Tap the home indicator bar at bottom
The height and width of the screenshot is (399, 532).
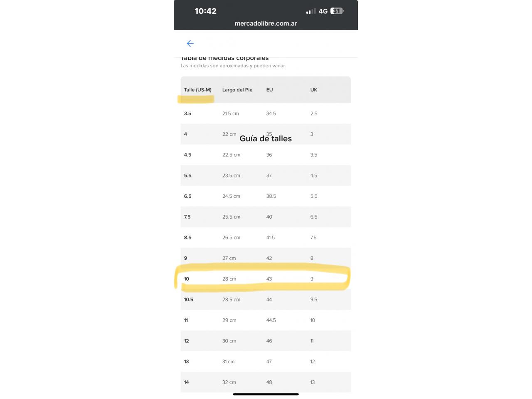(266, 394)
